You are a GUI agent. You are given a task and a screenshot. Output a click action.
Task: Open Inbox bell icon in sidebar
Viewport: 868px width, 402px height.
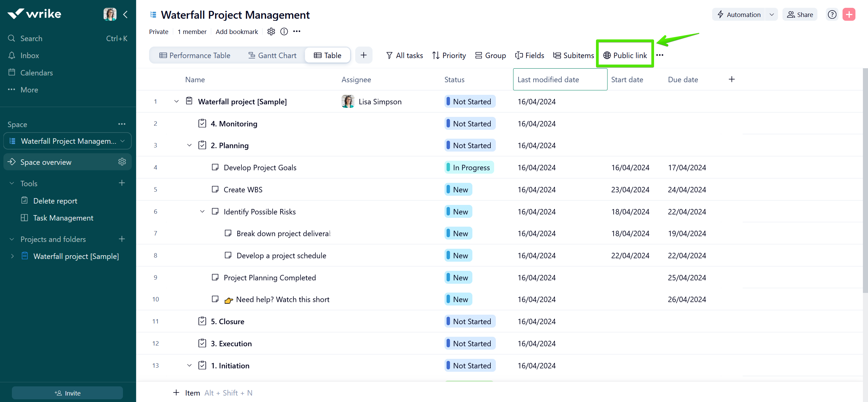12,55
